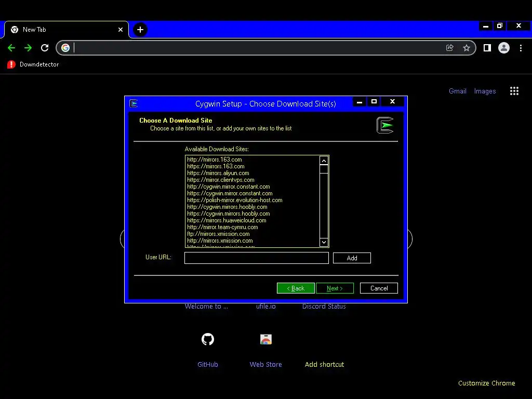
Task: Open Gmail link
Action: 457,91
